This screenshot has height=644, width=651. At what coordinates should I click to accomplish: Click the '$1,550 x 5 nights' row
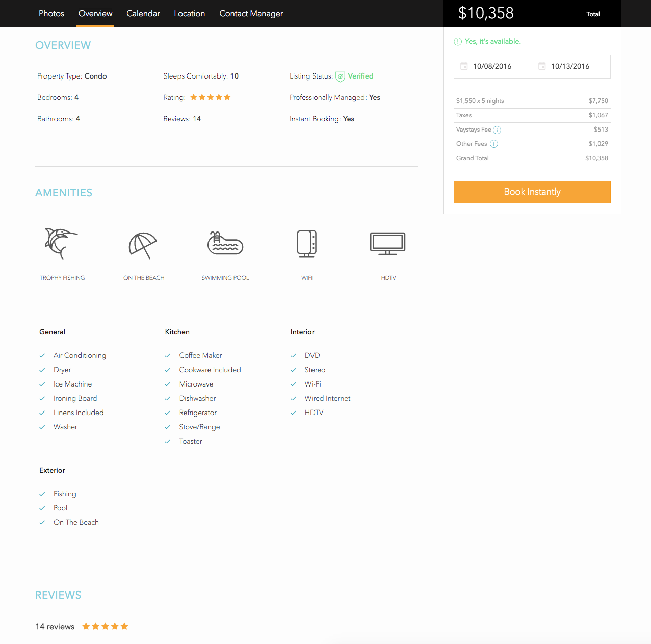[532, 101]
